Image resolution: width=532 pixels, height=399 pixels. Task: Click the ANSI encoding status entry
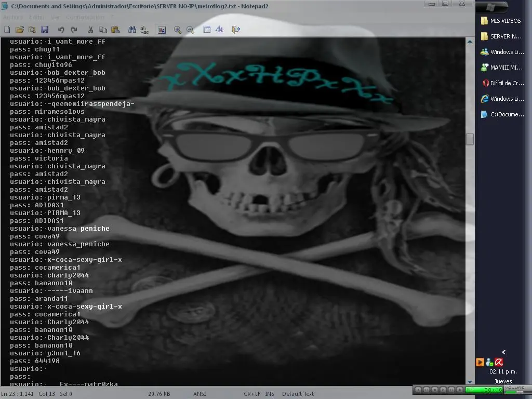199,394
